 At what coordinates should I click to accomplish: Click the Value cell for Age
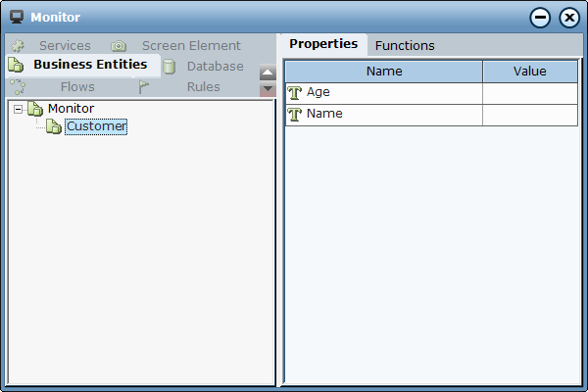click(x=529, y=93)
